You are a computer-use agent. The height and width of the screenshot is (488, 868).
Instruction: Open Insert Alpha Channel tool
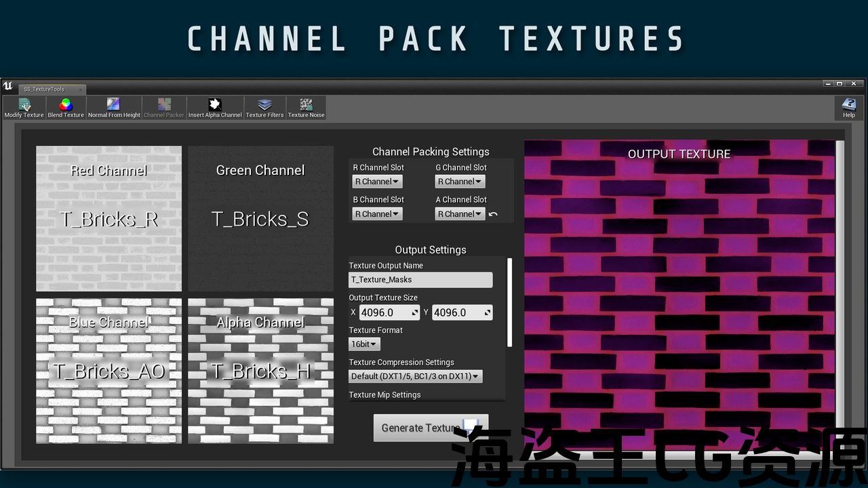tap(215, 108)
